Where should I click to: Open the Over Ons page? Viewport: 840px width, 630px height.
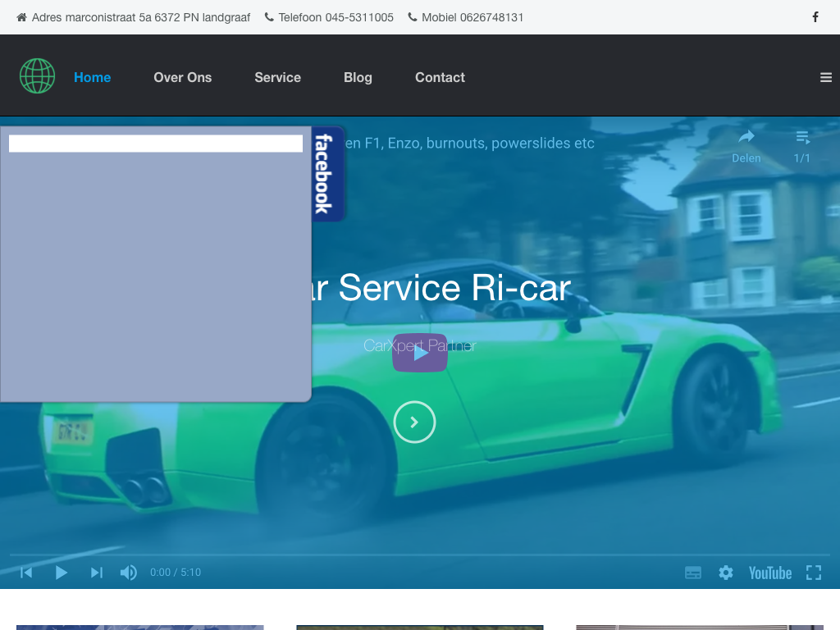click(182, 77)
